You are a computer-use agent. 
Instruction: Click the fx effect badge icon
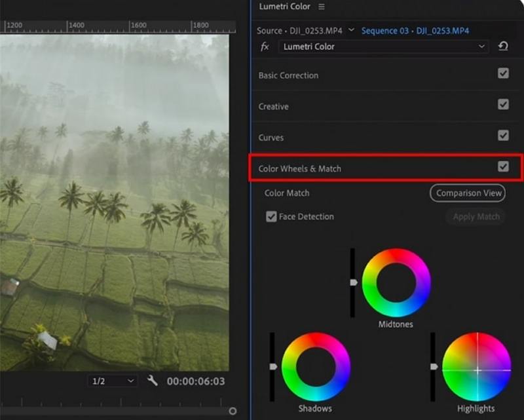tap(265, 47)
